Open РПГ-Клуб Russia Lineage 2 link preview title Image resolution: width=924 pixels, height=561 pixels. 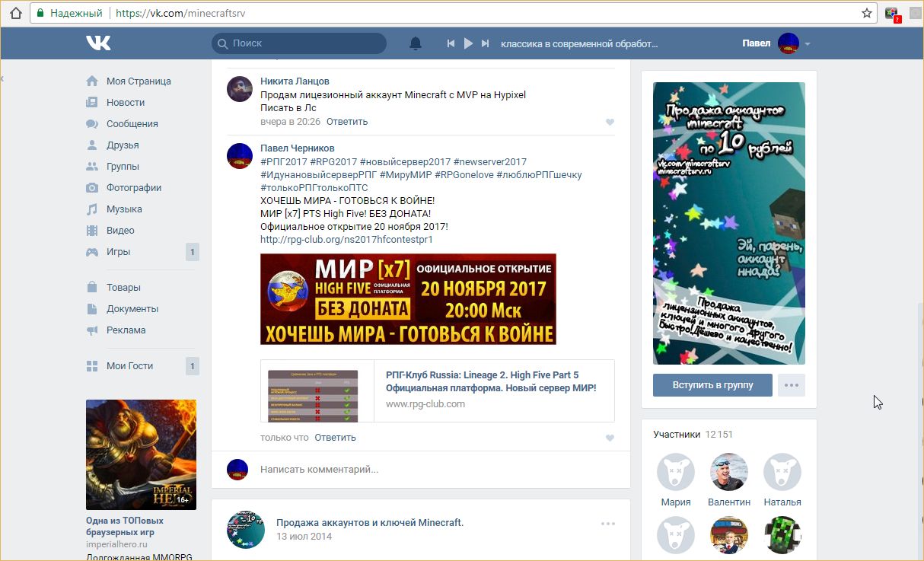(491, 381)
